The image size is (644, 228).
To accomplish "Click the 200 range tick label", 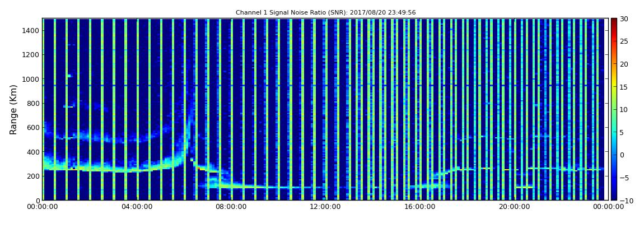I will point(33,176).
